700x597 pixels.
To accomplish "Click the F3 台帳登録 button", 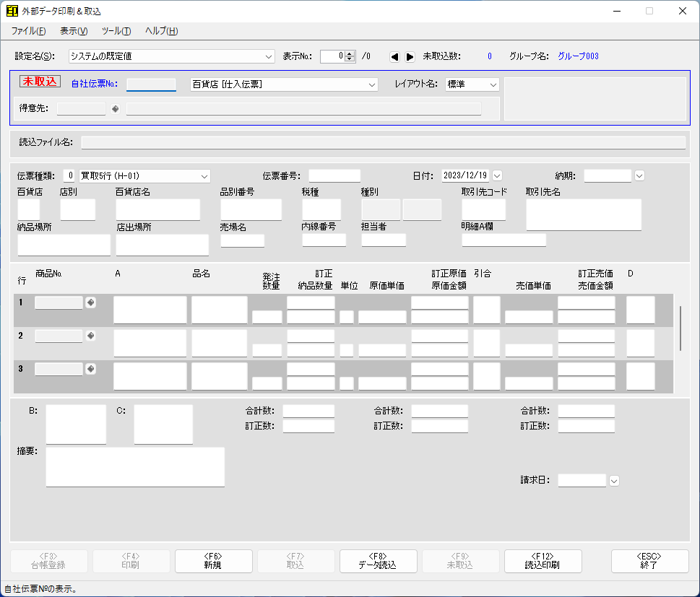I will (x=48, y=561).
